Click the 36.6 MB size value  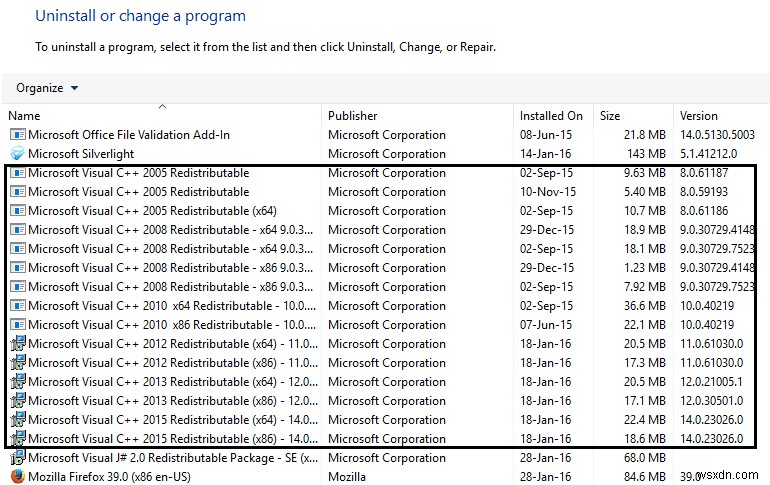pos(645,306)
